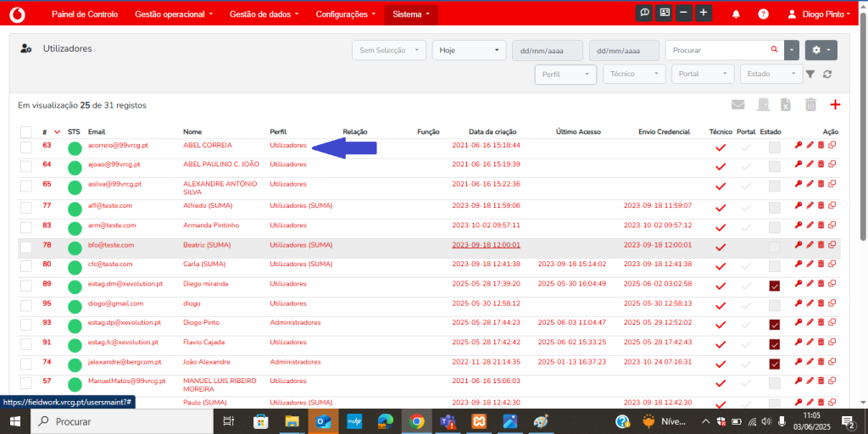This screenshot has width=868, height=434.
Task: Open Diogo Pinto user menu
Action: (820, 14)
